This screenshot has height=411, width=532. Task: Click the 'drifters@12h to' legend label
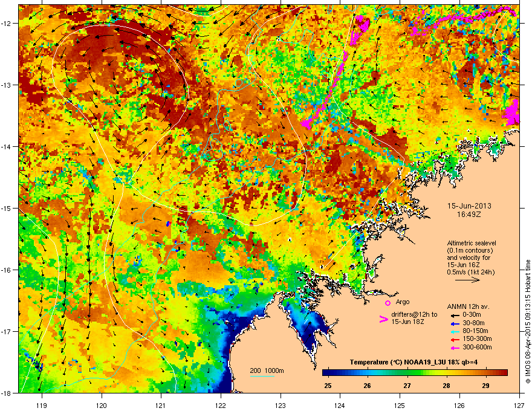coord(414,315)
